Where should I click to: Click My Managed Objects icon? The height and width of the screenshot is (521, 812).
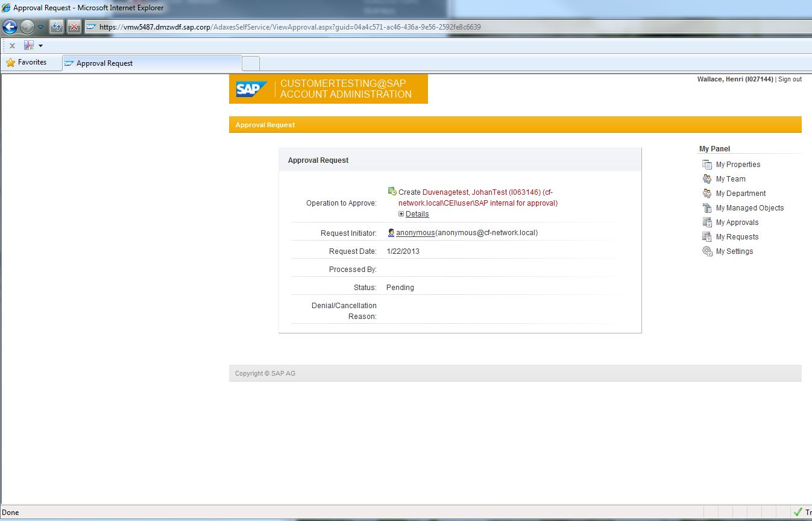[707, 208]
